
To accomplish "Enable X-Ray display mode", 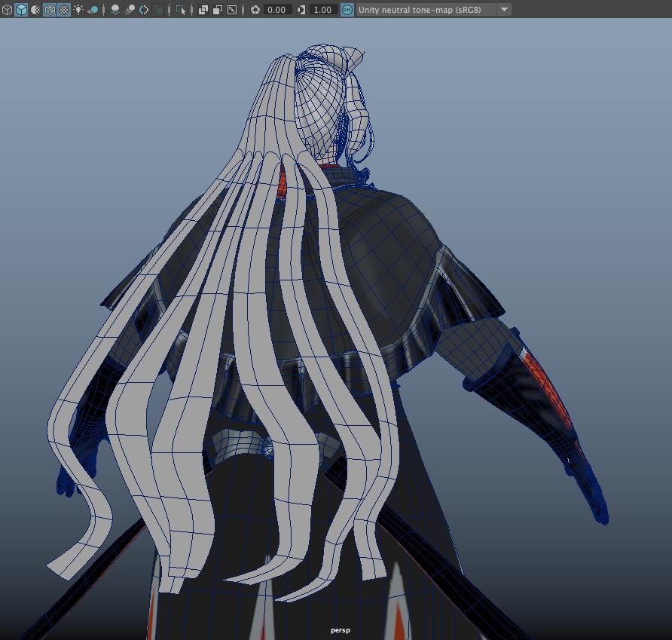I will 203,10.
